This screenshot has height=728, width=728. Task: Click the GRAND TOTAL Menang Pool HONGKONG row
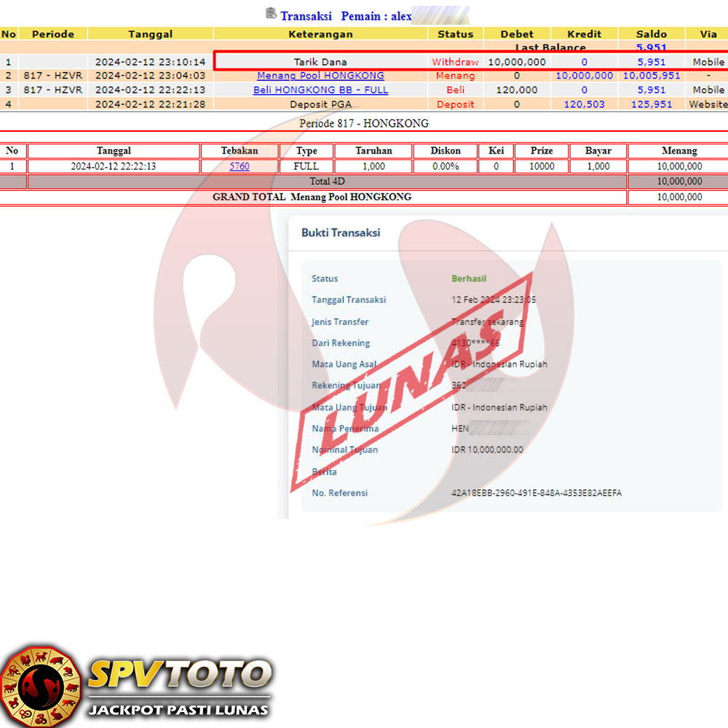(312, 197)
